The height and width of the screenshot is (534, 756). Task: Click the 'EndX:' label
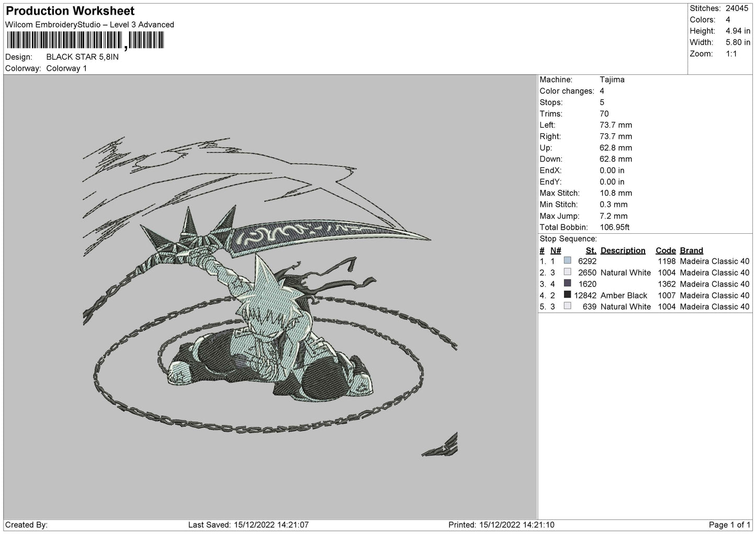coord(550,171)
